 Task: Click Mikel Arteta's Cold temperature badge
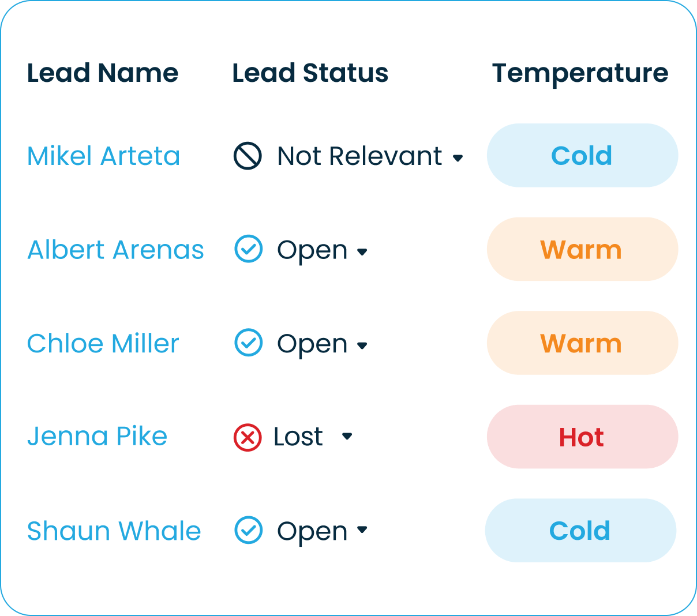pyautogui.click(x=582, y=155)
